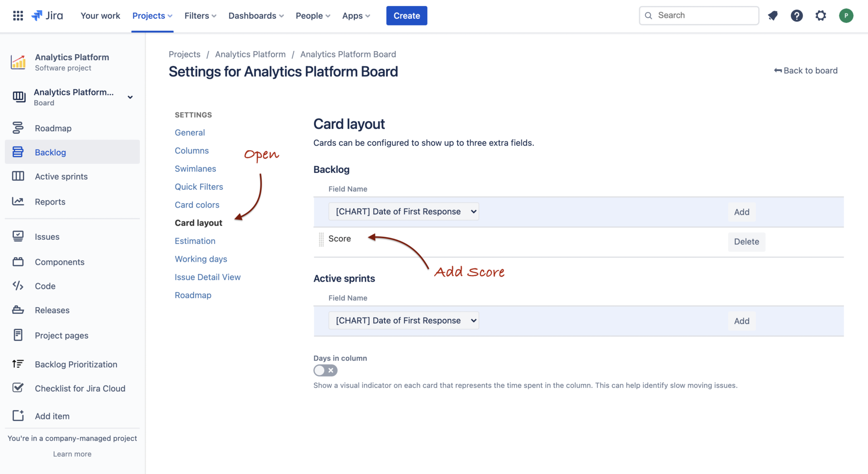The width and height of the screenshot is (868, 474).
Task: Open Backlog field name dropdown
Action: coord(403,211)
